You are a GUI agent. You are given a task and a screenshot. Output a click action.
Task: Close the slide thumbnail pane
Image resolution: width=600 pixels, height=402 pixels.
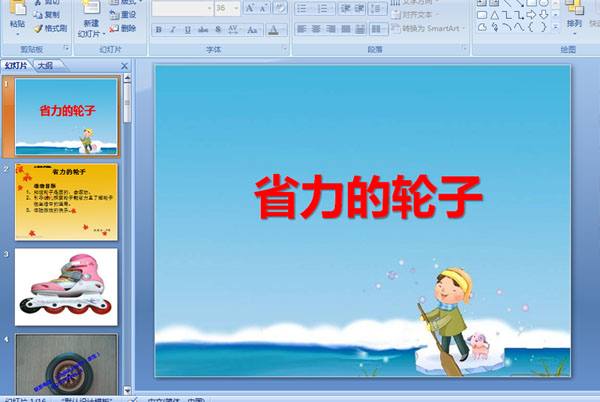[124, 66]
